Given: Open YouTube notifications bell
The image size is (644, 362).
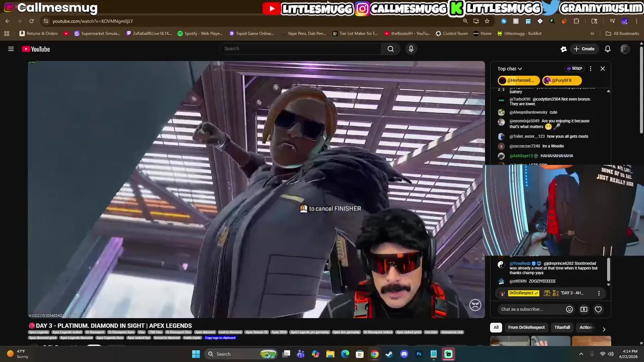Looking at the screenshot, I should pyautogui.click(x=608, y=49).
